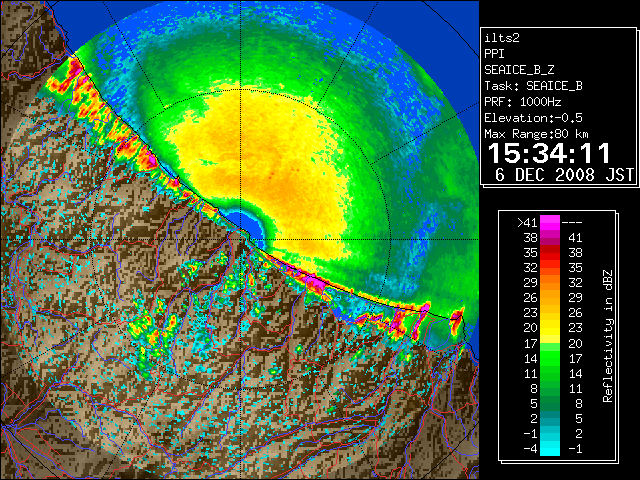This screenshot has height=480, width=640.
Task: Click the yellow 20 dBZ color band
Action: tap(550, 328)
